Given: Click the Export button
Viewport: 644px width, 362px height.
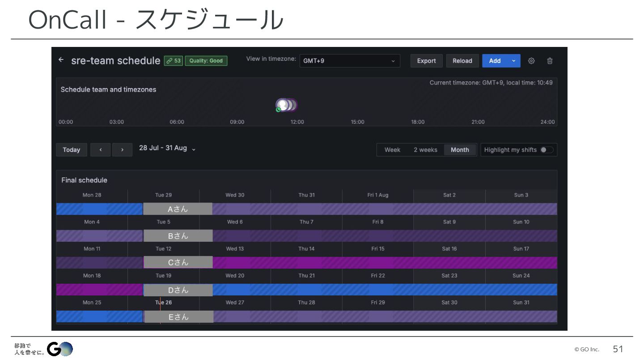Looking at the screenshot, I should [427, 61].
